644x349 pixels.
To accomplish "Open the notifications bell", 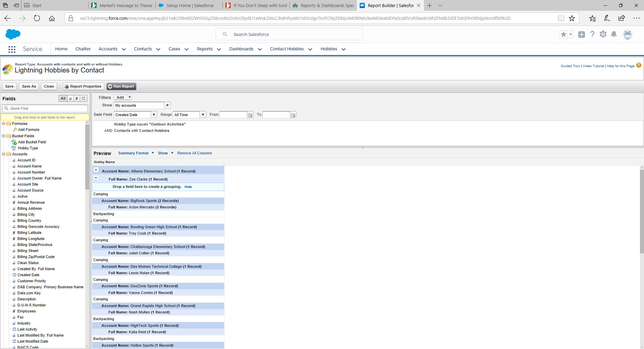I will point(614,34).
